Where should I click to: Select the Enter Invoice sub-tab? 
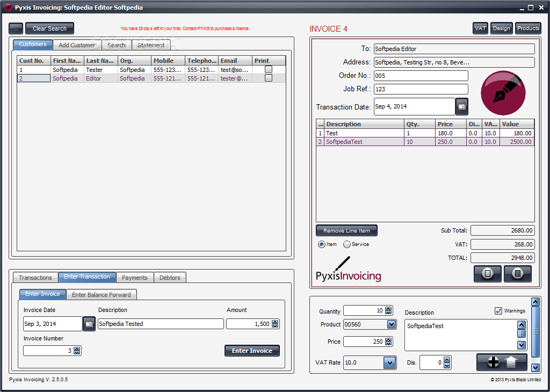(42, 294)
